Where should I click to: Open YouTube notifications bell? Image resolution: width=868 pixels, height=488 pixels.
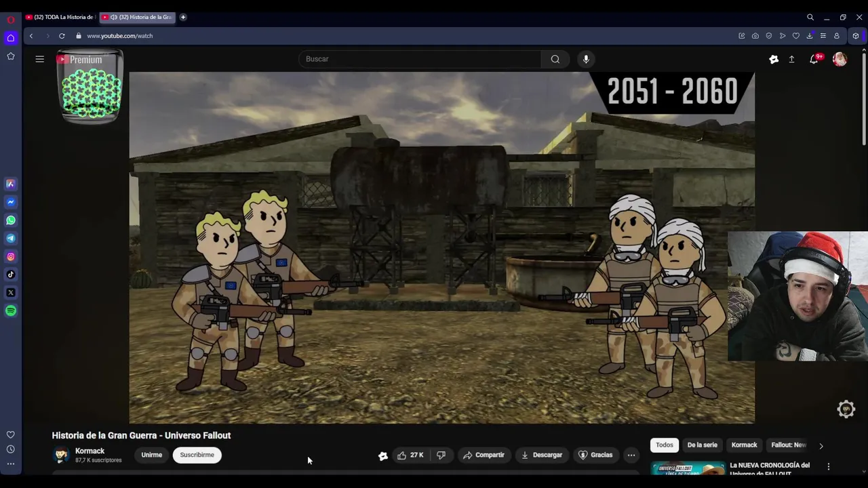click(814, 59)
